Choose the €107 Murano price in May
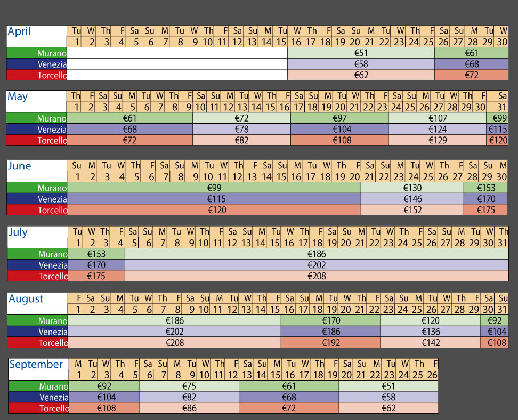Viewport: 518px width, 420px height. click(x=438, y=118)
